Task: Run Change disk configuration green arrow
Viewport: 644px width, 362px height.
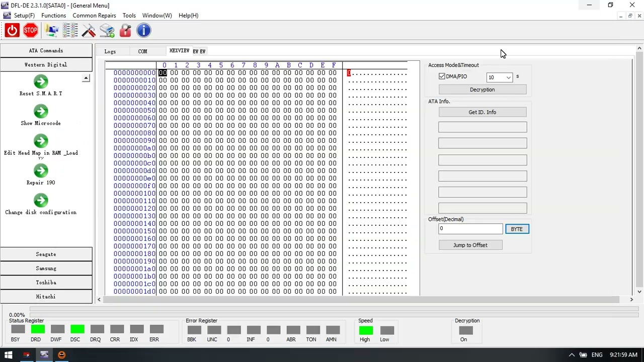Action: tap(41, 201)
